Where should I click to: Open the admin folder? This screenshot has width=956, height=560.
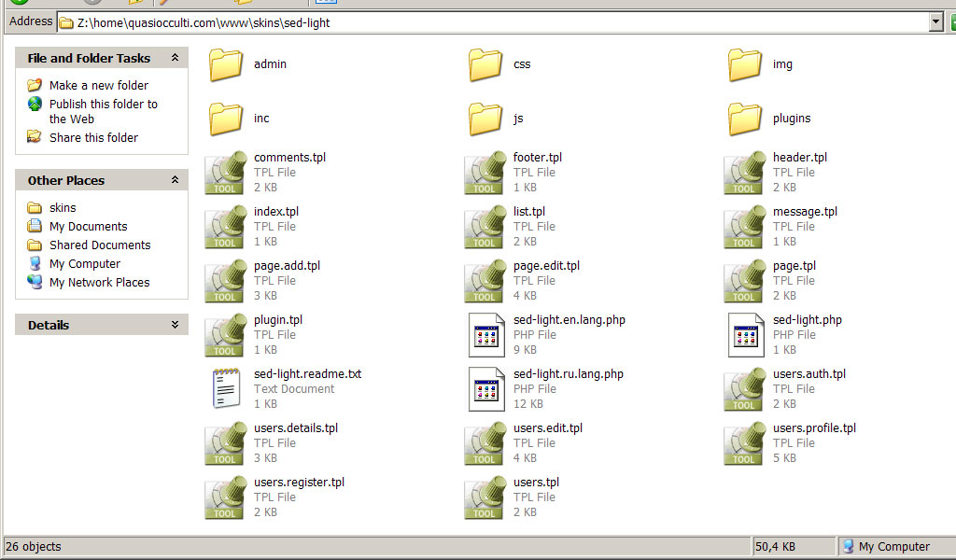coord(226,65)
